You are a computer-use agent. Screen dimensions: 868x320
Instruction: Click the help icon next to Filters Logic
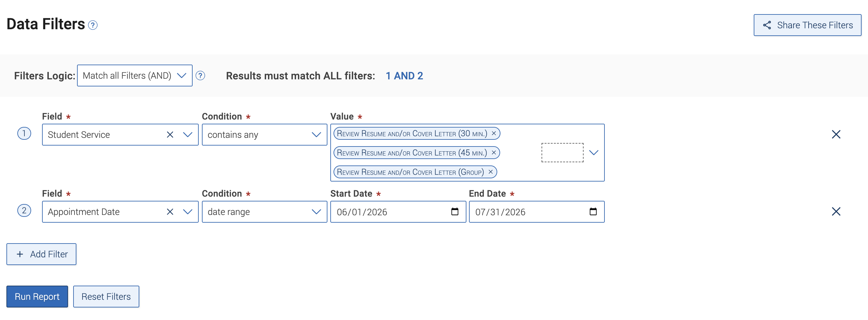[200, 76]
